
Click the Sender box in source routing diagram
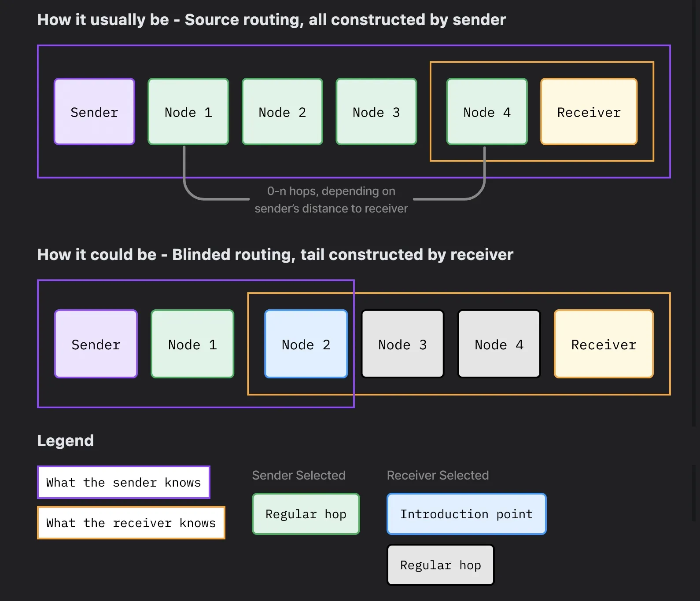point(94,112)
